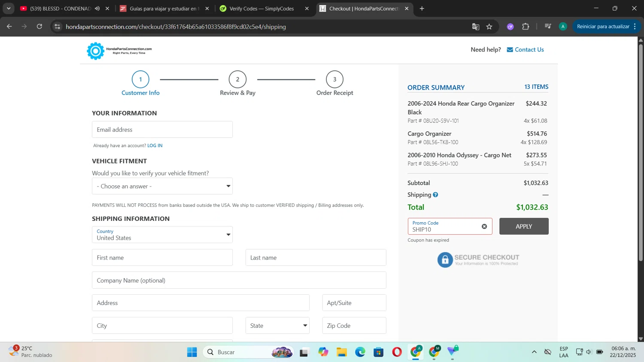Click the Zip Code field

pyautogui.click(x=354, y=326)
